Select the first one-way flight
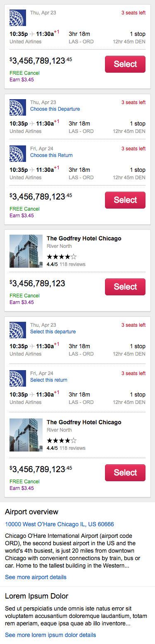155x644 pixels. (125, 64)
